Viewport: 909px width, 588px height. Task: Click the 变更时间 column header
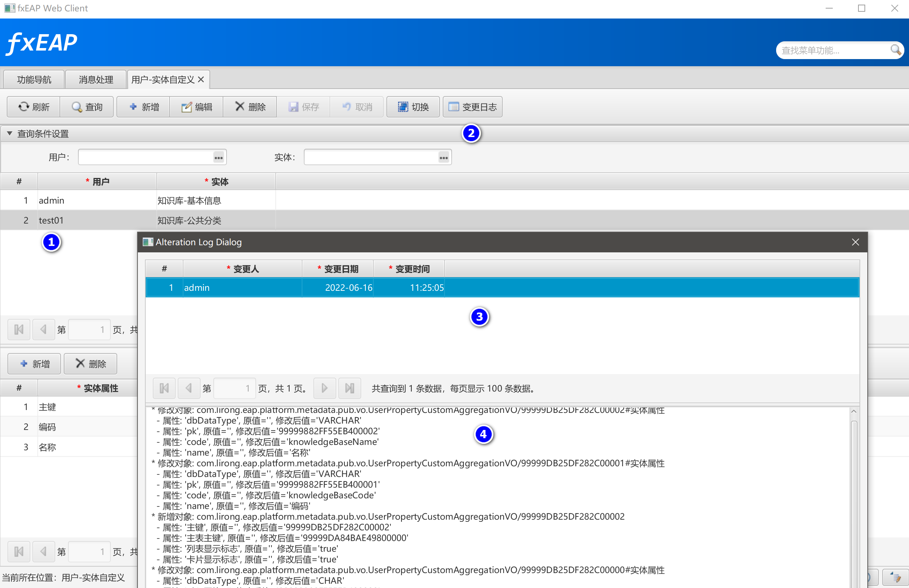409,269
